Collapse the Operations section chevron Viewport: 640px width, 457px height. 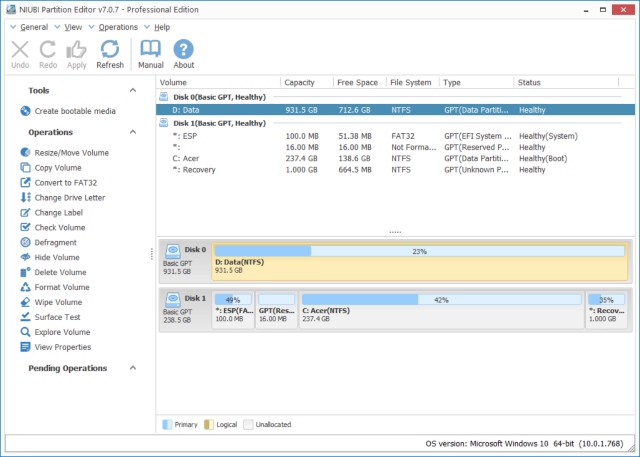tap(133, 132)
